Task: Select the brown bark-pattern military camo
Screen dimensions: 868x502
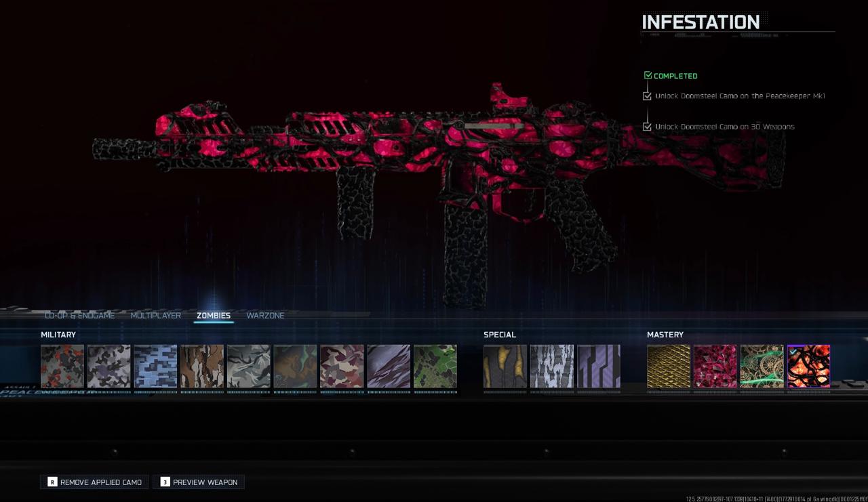Action: [202, 367]
